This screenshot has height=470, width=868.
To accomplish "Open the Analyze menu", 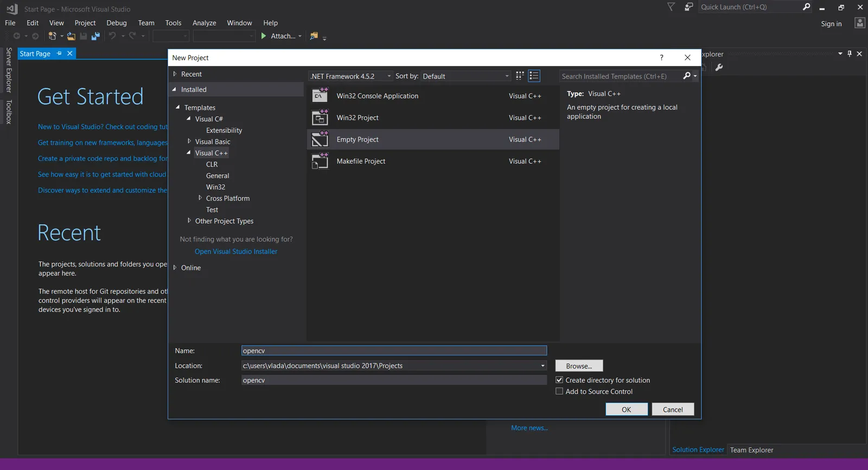I will pos(205,23).
